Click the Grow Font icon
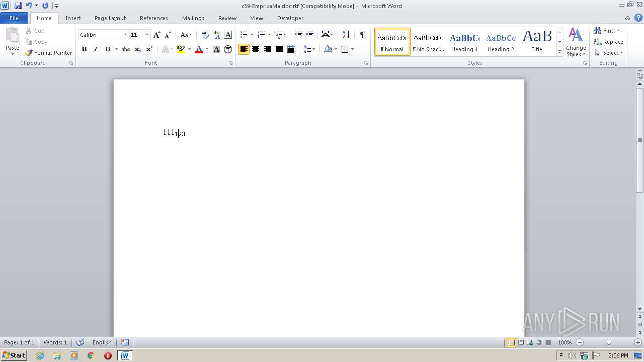This screenshot has height=362, width=644. [x=157, y=35]
